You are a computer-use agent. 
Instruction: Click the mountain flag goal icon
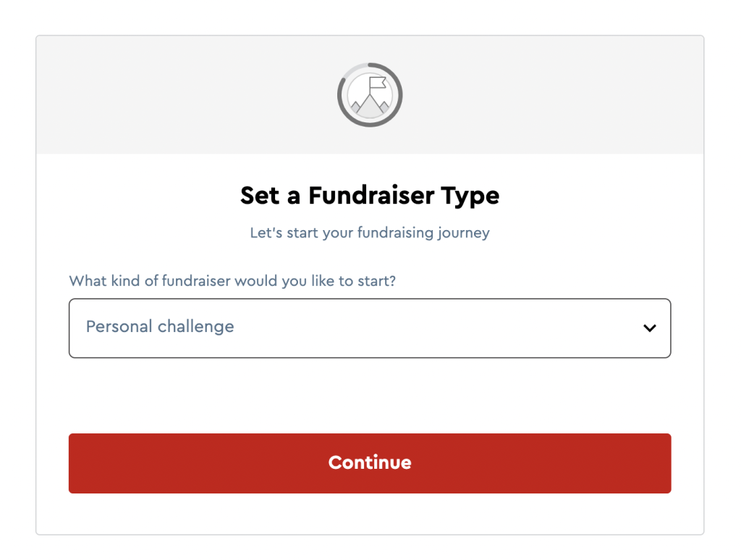pos(370,96)
